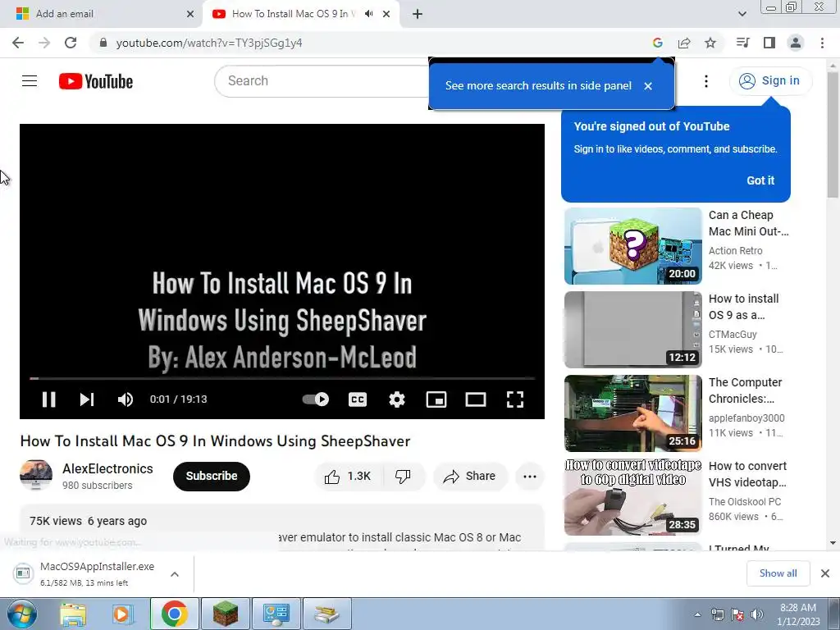The height and width of the screenshot is (630, 840).
Task: Go to YouTube home logo
Action: [96, 81]
